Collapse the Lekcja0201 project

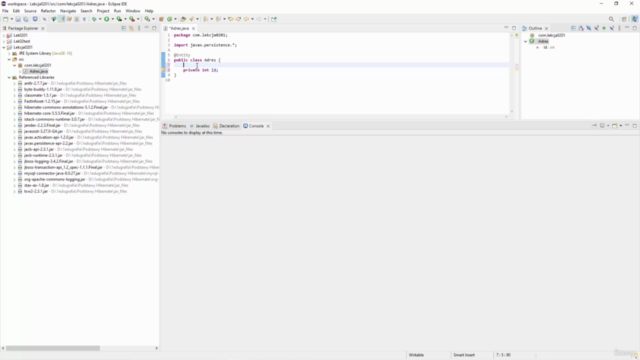point(4,47)
